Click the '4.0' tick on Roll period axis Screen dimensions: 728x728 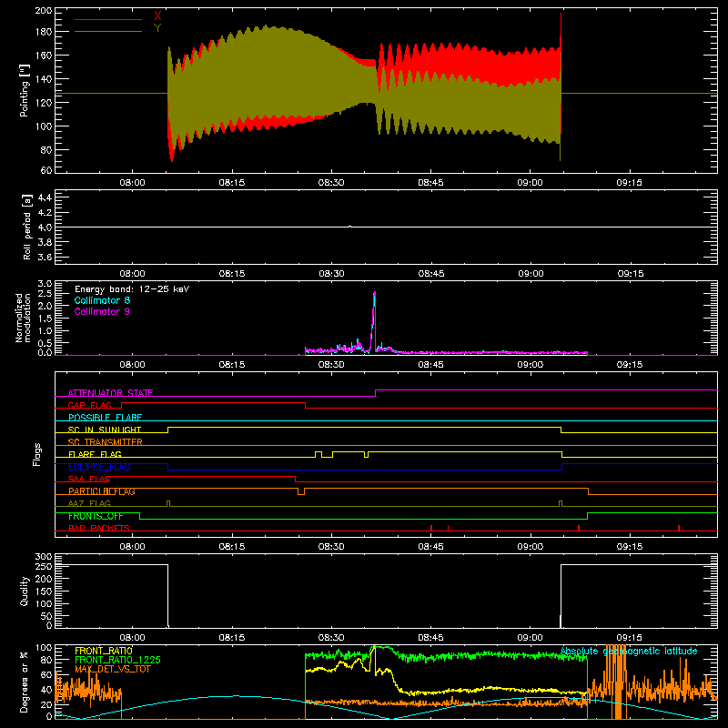(45, 227)
